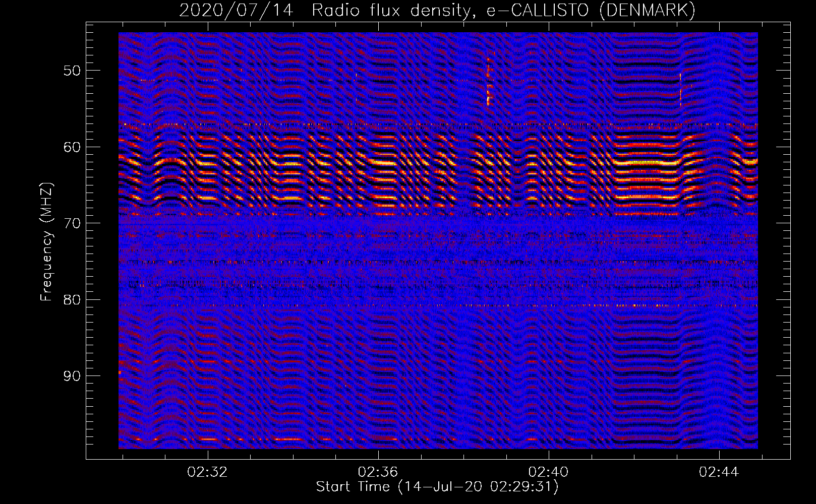The width and height of the screenshot is (816, 504).
Task: Click the 'Frequency (MHZ)' y-axis label
Action: click(x=46, y=242)
